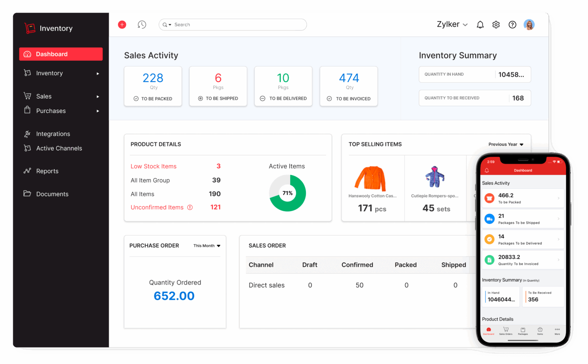Screen dimensions: 588x364
Task: Click the Quantity Ordered value 652.00
Action: point(174,296)
